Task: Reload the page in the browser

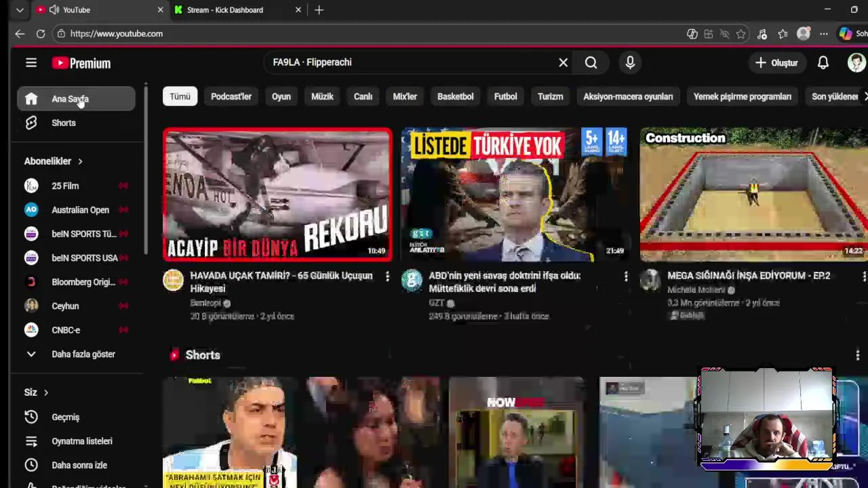Action: tap(41, 34)
